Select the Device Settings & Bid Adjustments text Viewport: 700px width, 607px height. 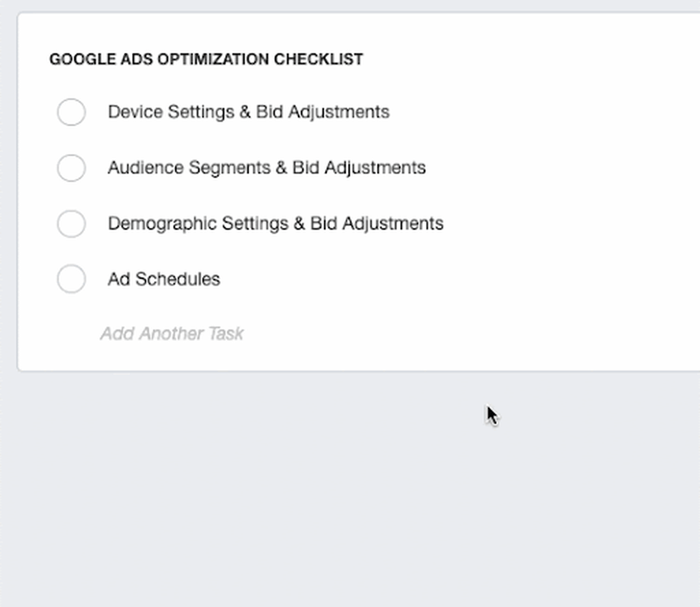(248, 111)
